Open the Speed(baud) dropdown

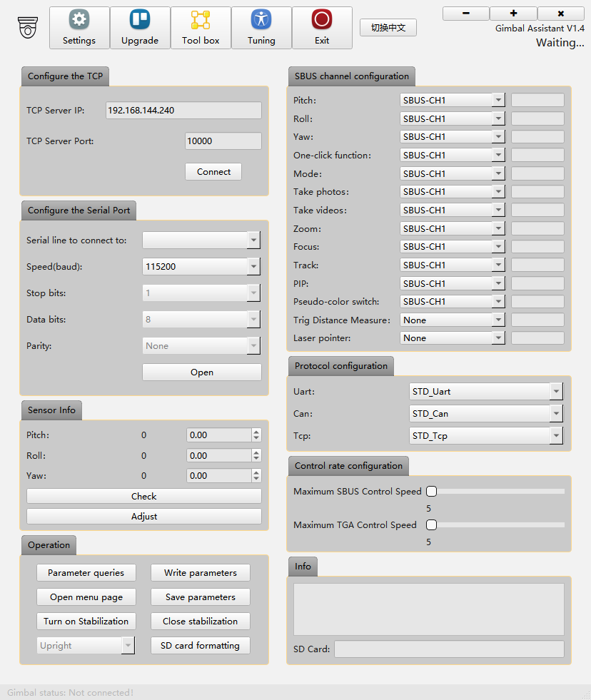[253, 267]
